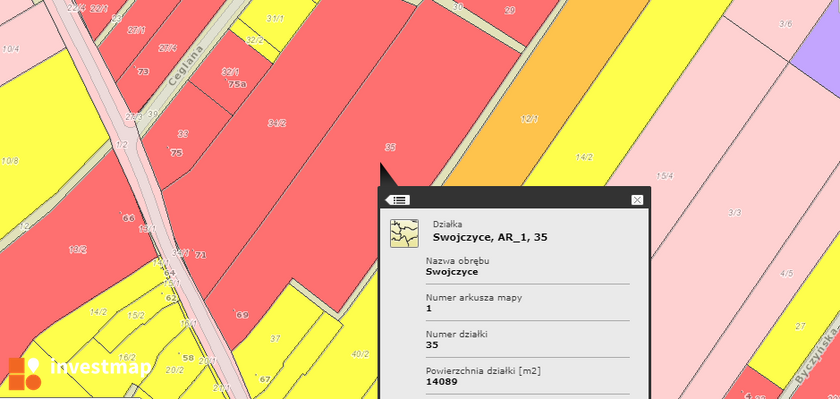Click parcel 4/5 on the right
Viewport: 840px width, 399px height.
[x=786, y=274]
